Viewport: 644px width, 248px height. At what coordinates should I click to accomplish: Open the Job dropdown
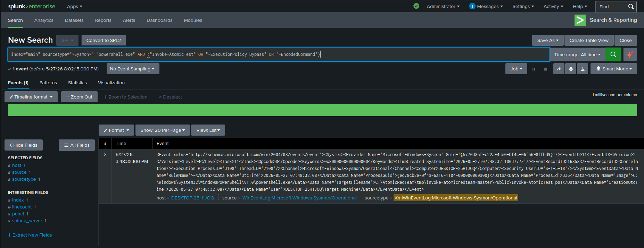[516, 69]
